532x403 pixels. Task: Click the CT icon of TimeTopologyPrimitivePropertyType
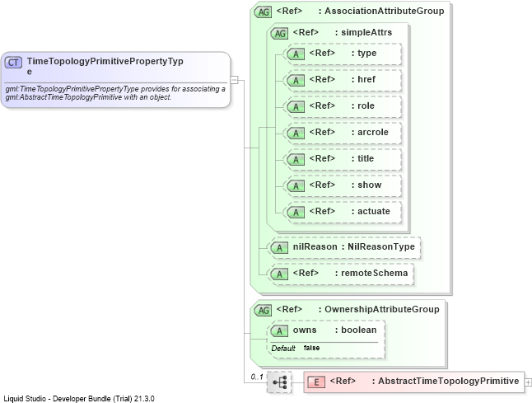point(13,63)
